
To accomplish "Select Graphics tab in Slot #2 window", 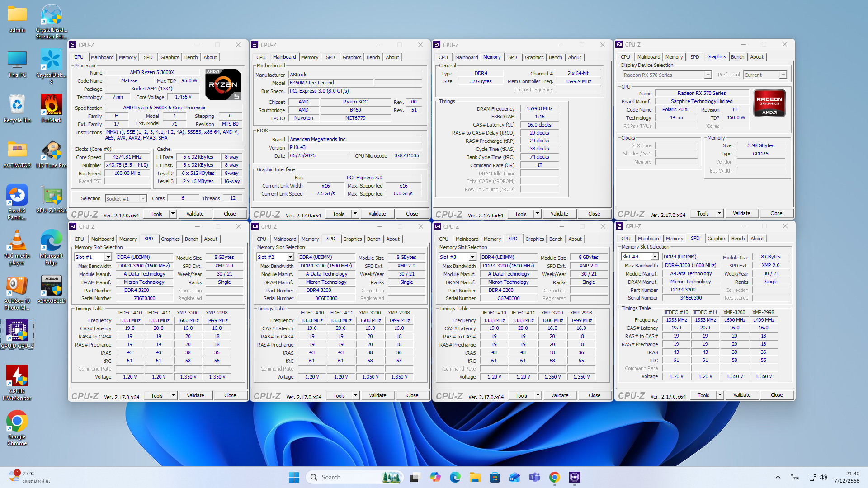I will [x=352, y=239].
